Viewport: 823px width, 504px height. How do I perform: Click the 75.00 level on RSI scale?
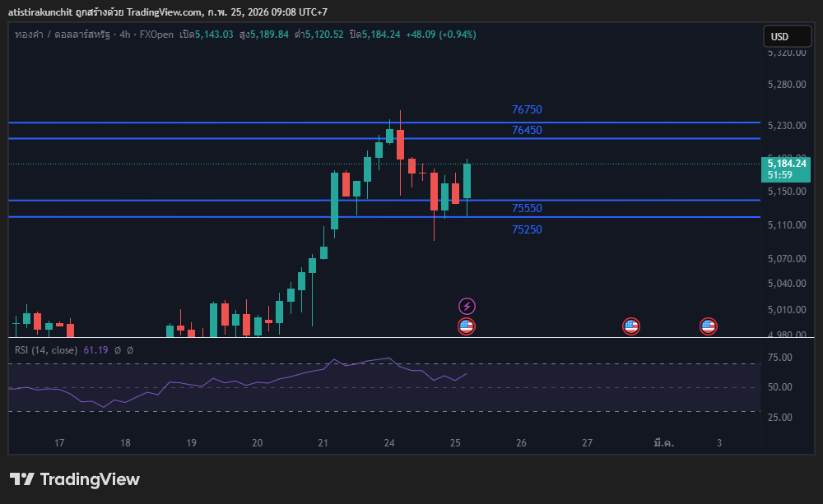tap(779, 358)
